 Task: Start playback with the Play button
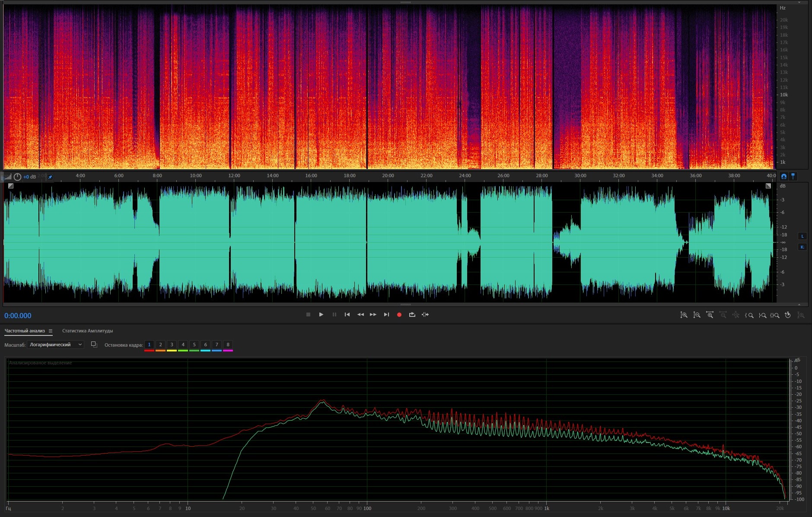[x=321, y=315]
